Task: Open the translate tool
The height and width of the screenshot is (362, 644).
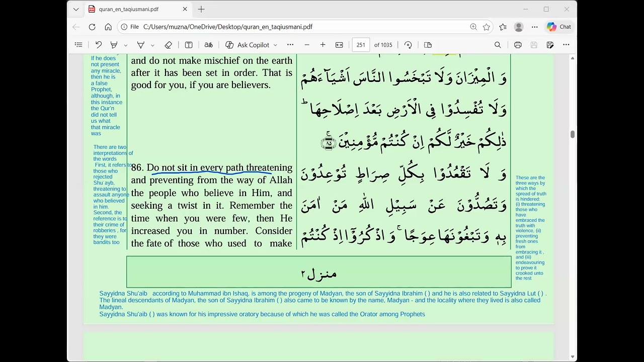Action: [208, 45]
